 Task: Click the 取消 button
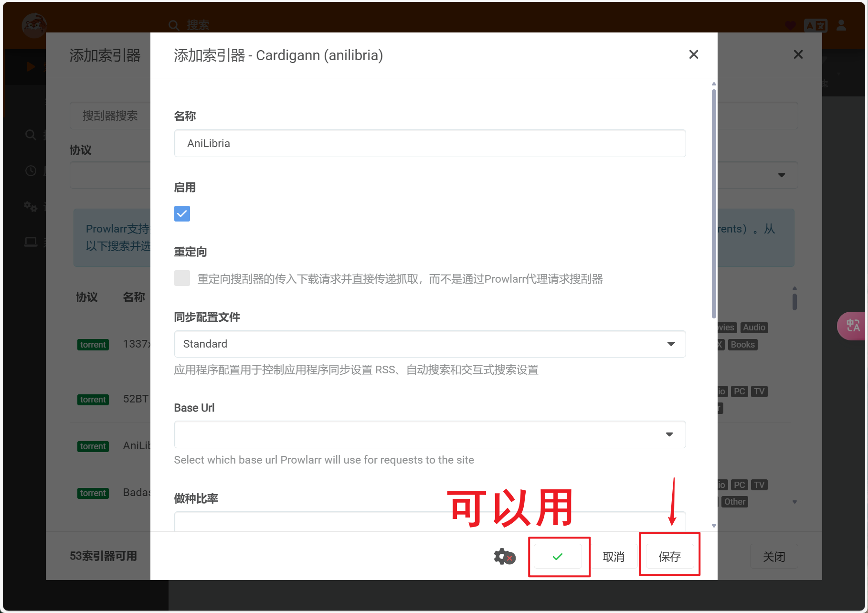click(x=614, y=557)
